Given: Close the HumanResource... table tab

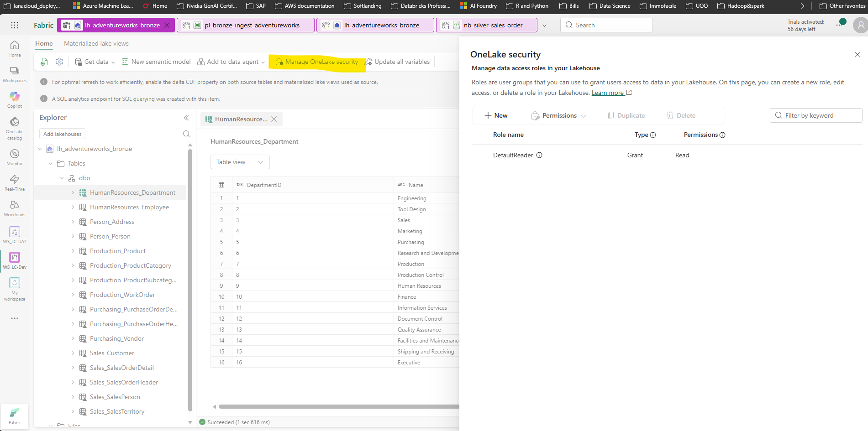Looking at the screenshot, I should [x=274, y=119].
